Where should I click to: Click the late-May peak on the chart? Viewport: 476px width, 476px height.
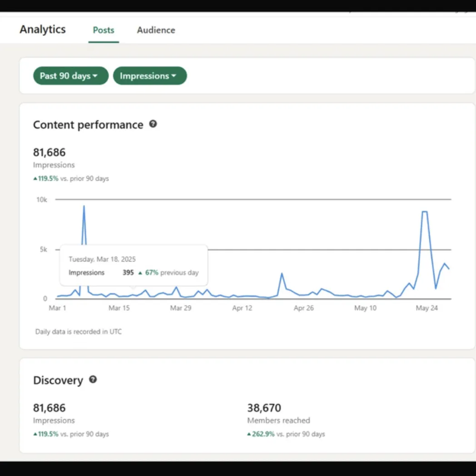coord(424,212)
